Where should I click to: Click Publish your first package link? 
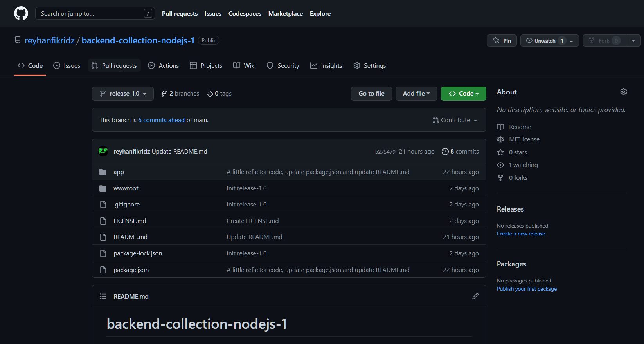tap(527, 289)
